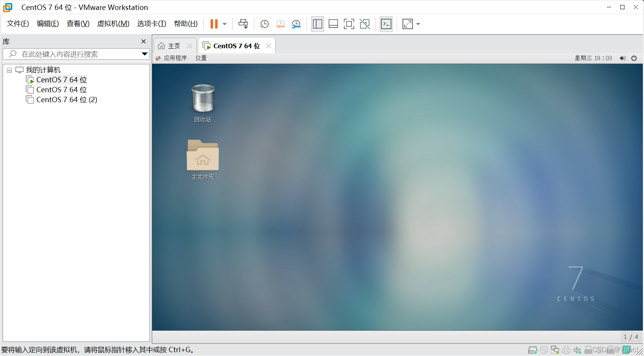644x356 pixels.
Task: Toggle the library sidebar view
Action: (x=317, y=24)
